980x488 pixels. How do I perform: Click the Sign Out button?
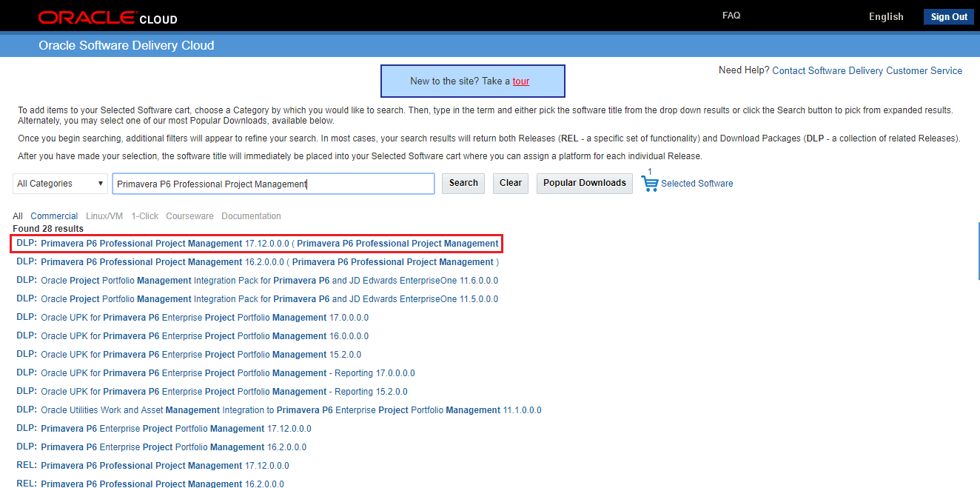[x=949, y=17]
